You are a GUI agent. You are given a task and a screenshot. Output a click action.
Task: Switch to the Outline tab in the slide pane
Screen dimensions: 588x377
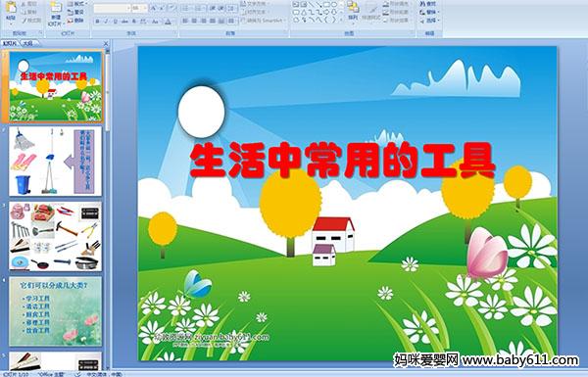[28, 43]
